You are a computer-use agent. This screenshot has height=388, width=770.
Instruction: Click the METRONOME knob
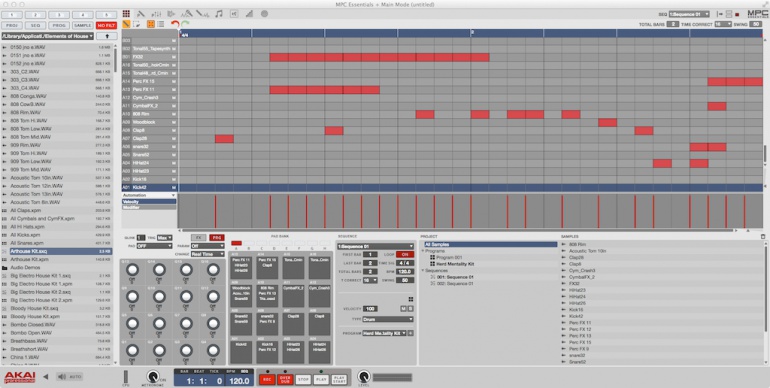[153, 377]
